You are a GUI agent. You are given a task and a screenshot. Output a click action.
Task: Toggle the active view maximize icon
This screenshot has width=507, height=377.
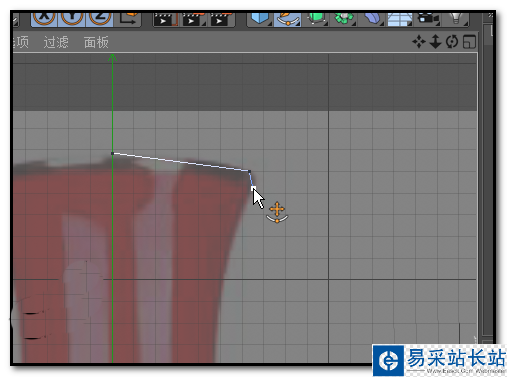coord(469,42)
